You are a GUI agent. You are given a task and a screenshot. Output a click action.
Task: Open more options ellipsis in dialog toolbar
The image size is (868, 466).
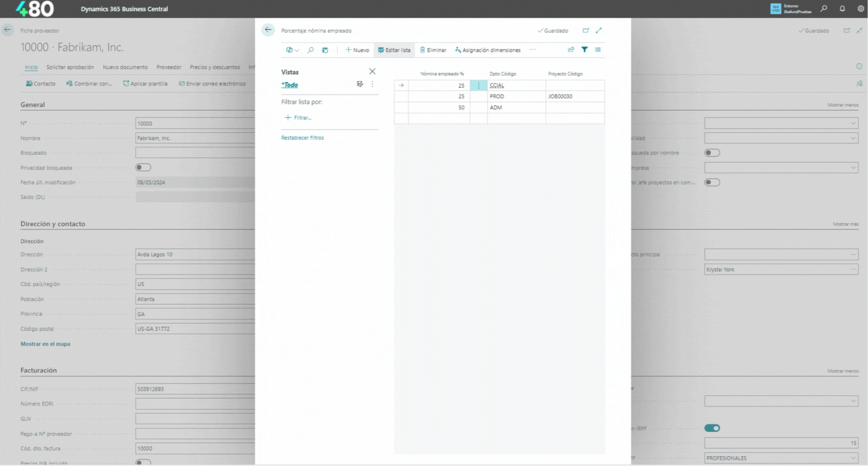533,50
